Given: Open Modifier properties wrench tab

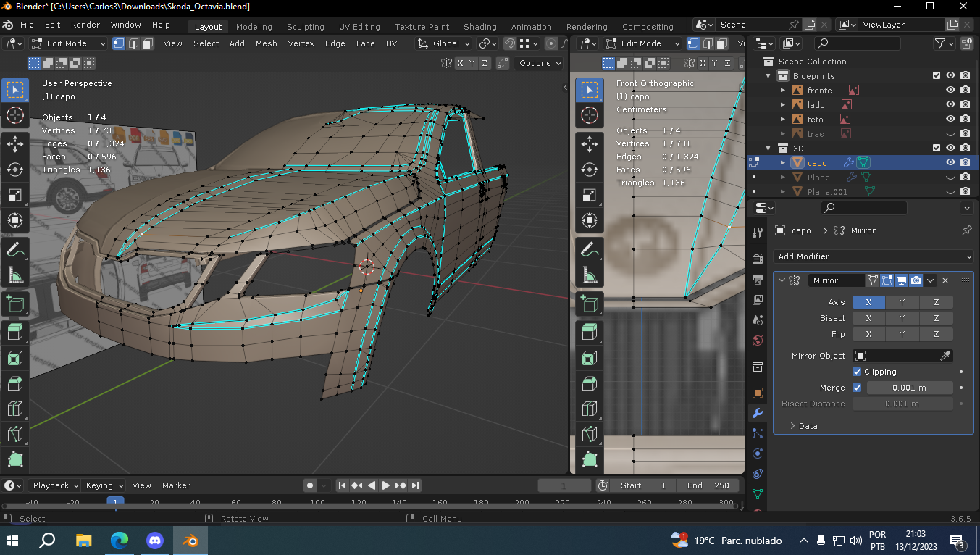Looking at the screenshot, I should coord(757,413).
